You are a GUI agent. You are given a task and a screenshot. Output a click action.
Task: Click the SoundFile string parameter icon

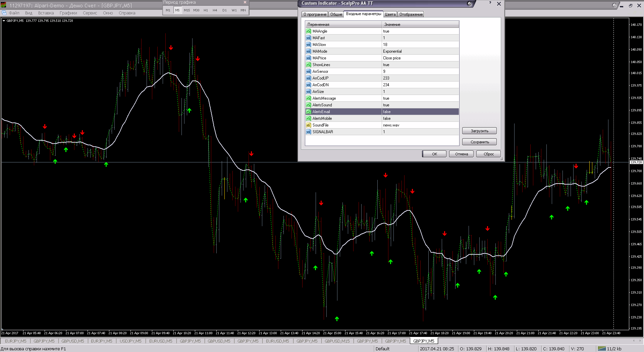tap(308, 125)
